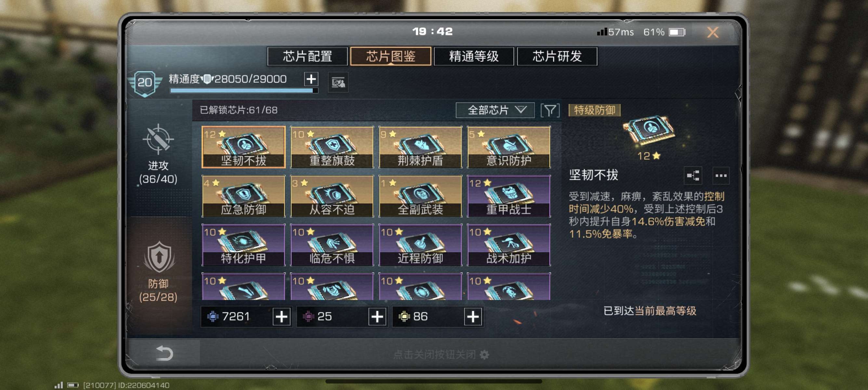
Task: Expand the 全部芯片 dropdown
Action: point(495,110)
